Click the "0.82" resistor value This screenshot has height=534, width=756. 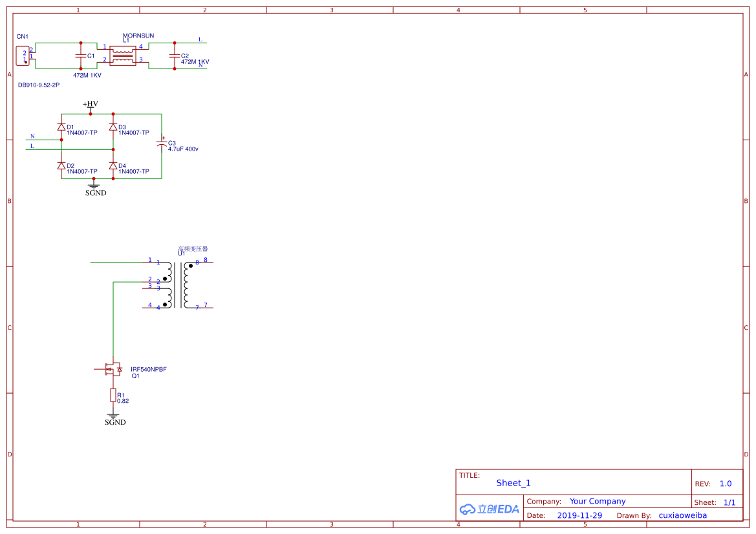click(x=123, y=401)
